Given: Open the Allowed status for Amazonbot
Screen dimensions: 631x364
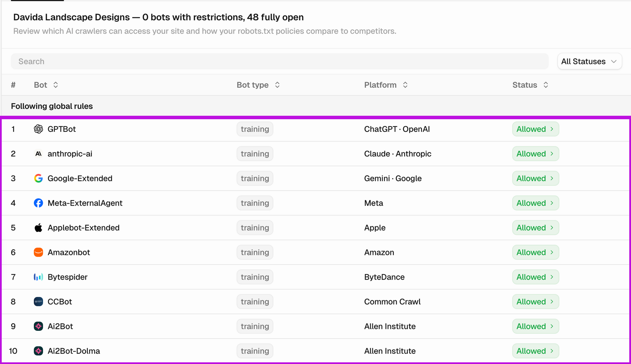Looking at the screenshot, I should click(535, 252).
